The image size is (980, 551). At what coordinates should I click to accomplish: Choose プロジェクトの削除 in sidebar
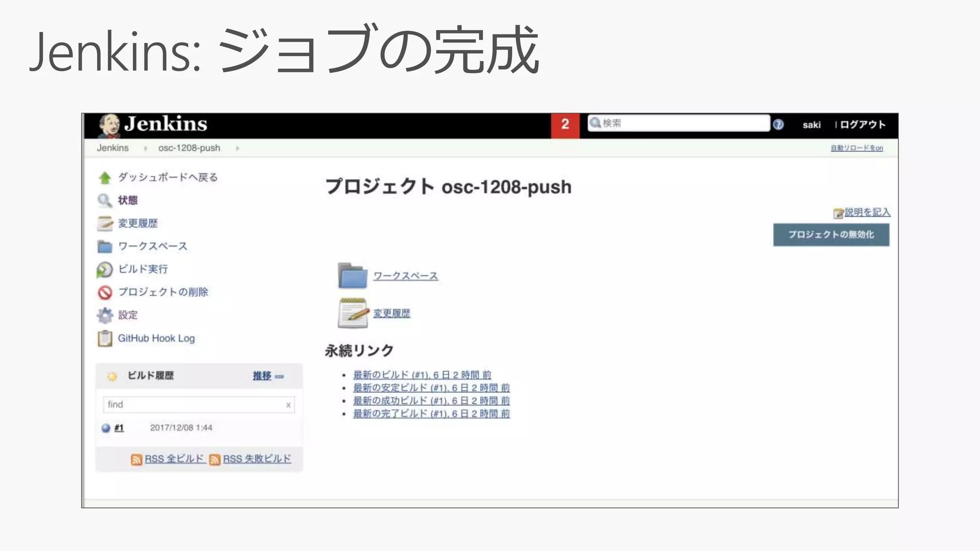coord(163,292)
